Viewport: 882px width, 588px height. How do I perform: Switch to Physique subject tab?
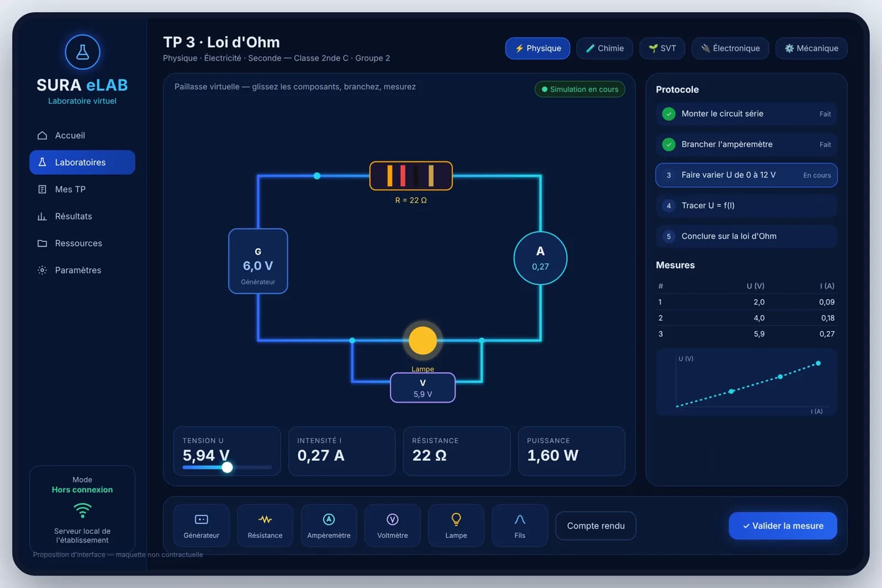(537, 48)
